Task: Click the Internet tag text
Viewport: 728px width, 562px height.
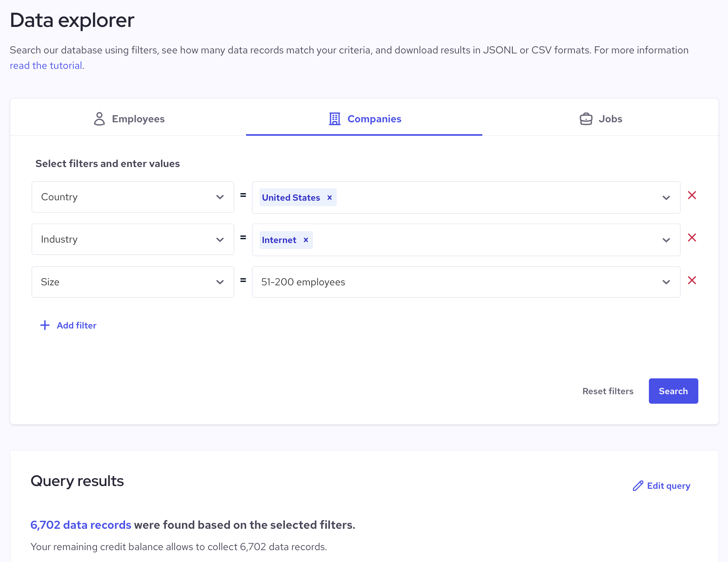Action: 279,240
